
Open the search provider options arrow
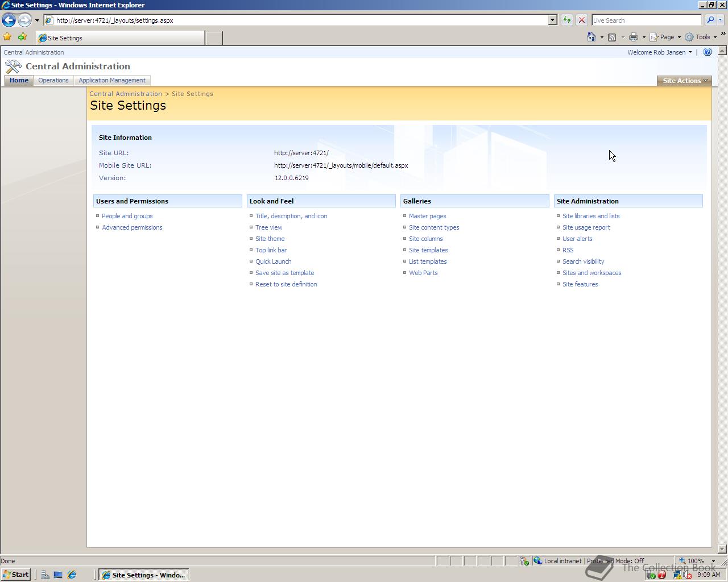[720, 20]
